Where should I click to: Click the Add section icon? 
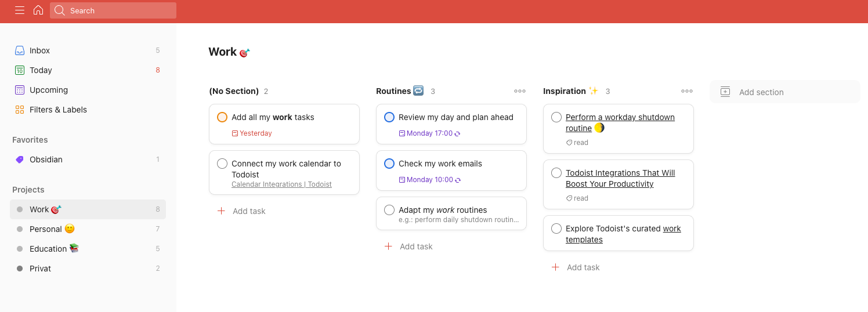click(x=725, y=92)
